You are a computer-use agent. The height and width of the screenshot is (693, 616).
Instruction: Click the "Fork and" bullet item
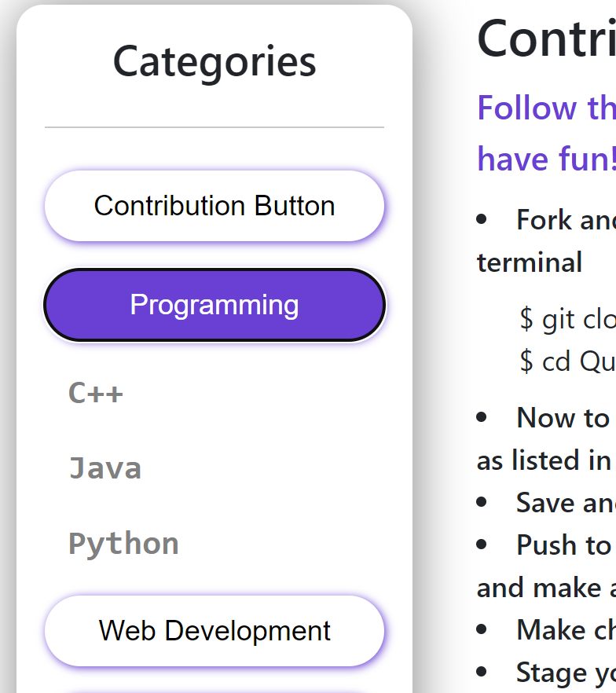[x=565, y=220]
